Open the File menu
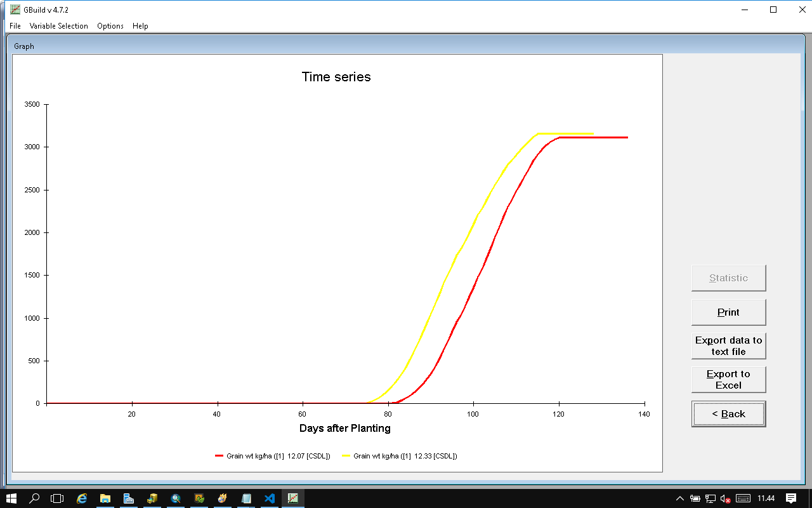The width and height of the screenshot is (812, 508). (15, 26)
